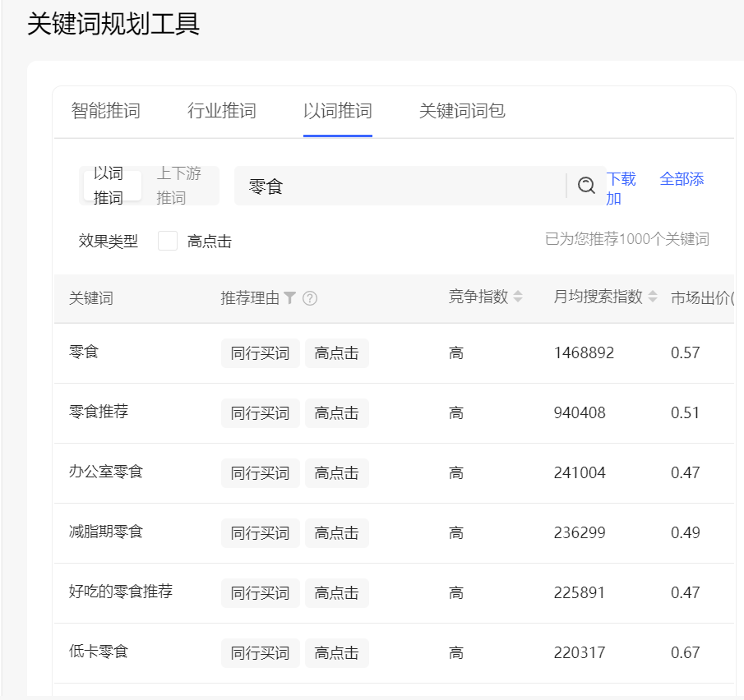Select the 减脂期零食 keyword
The image size is (744, 700).
[106, 532]
